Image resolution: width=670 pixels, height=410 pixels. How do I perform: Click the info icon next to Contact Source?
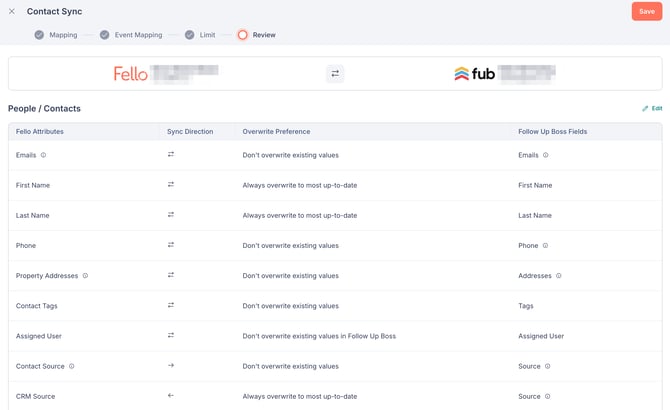point(72,366)
